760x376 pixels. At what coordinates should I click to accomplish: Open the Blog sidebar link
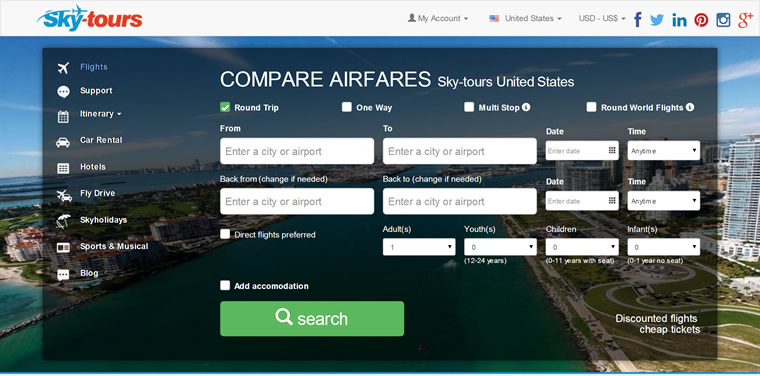(x=89, y=273)
